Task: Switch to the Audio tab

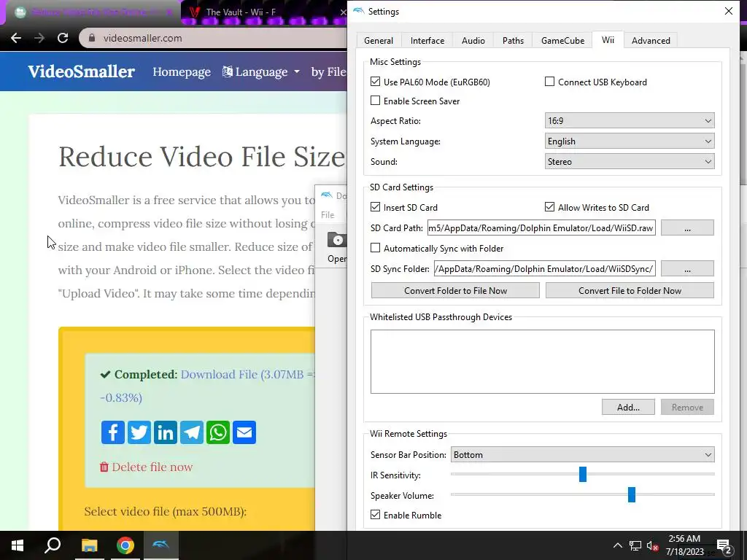Action: pyautogui.click(x=473, y=41)
